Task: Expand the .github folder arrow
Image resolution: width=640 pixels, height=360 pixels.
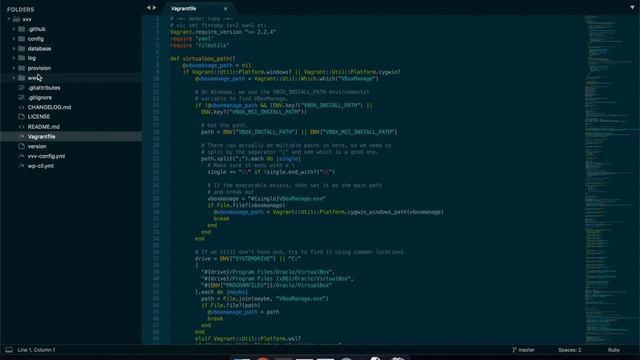Action: point(13,29)
